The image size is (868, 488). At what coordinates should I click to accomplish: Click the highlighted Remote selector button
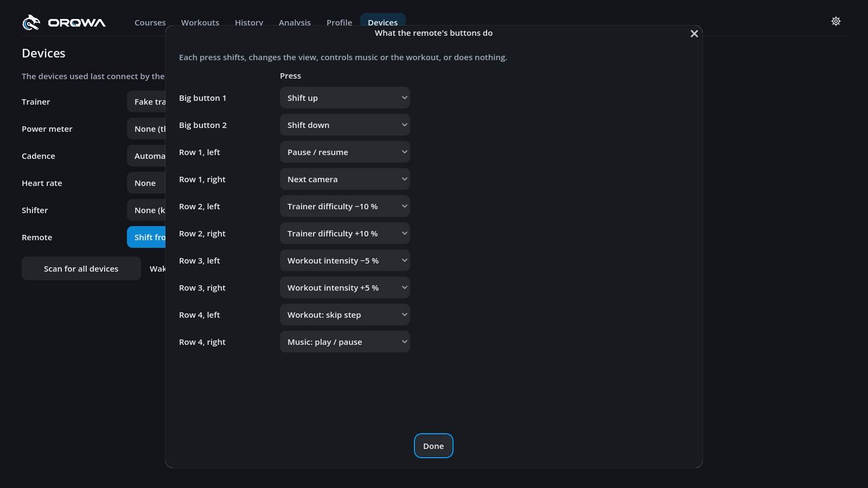(x=146, y=237)
